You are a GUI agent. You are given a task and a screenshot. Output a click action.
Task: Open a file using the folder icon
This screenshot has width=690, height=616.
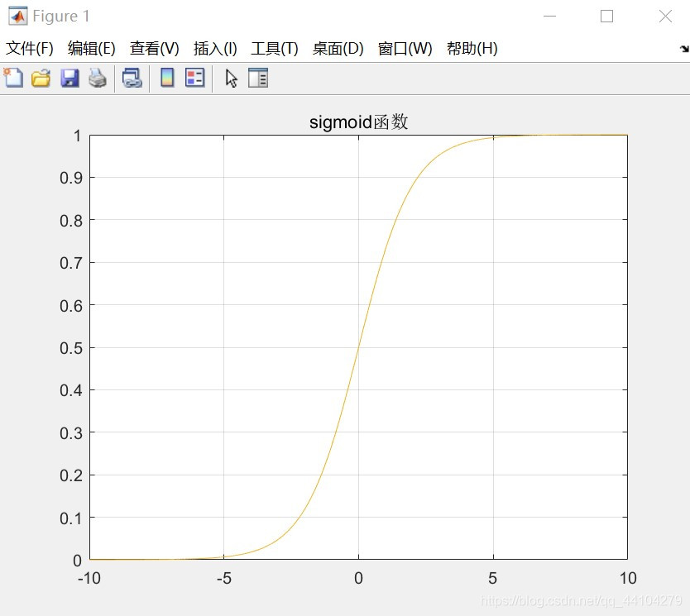pyautogui.click(x=41, y=77)
